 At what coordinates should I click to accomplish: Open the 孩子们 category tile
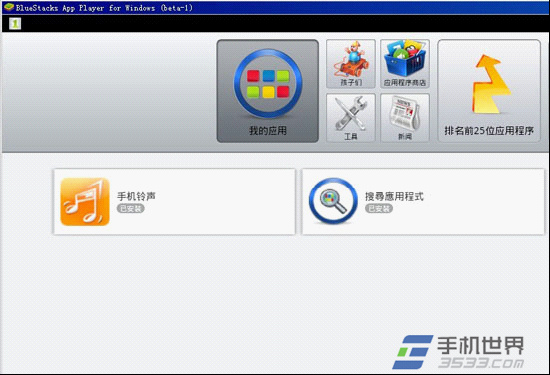tap(351, 64)
